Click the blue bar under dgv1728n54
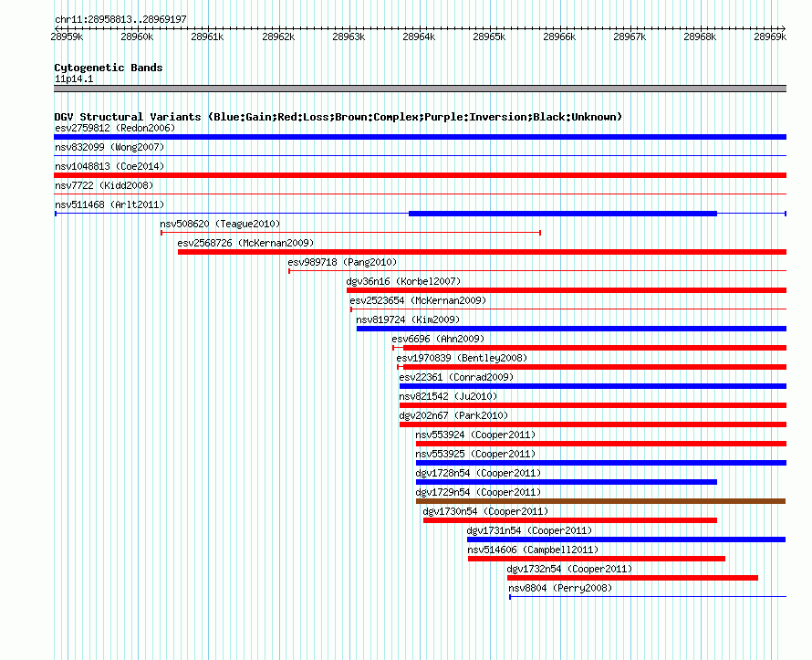Viewport: 812px width, 660px height. pos(567,482)
